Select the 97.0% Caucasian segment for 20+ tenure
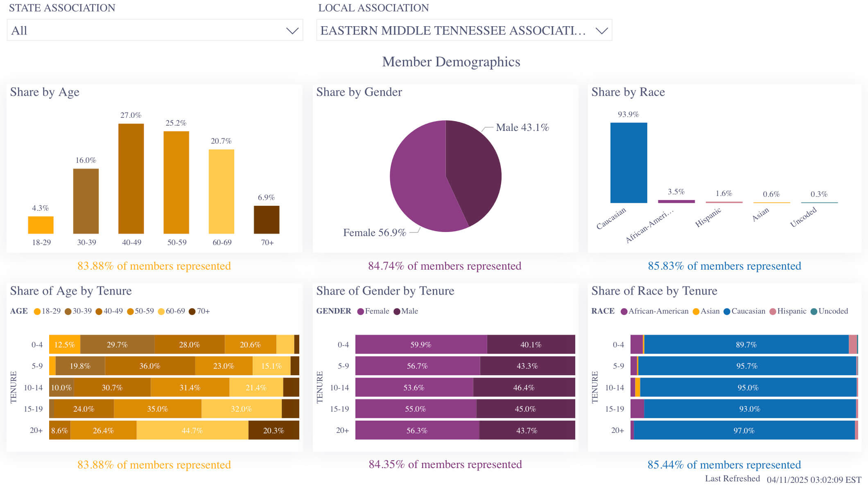 coord(744,430)
